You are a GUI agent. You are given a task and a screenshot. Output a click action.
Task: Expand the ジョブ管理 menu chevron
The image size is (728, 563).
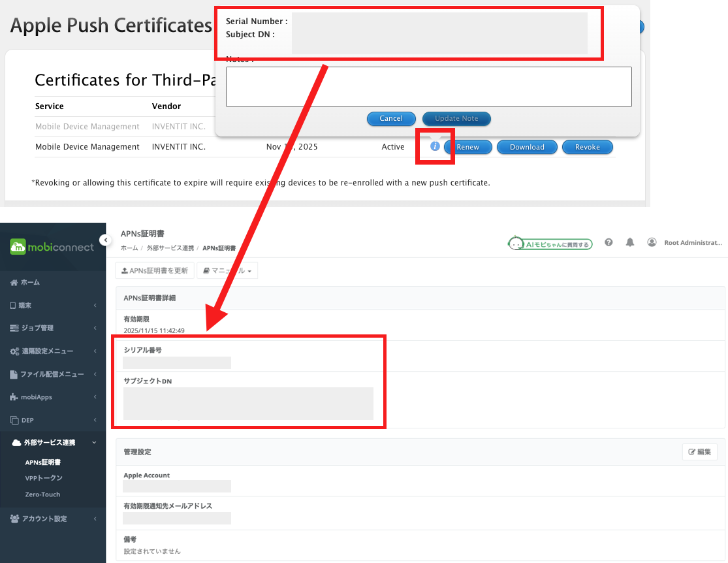95,328
